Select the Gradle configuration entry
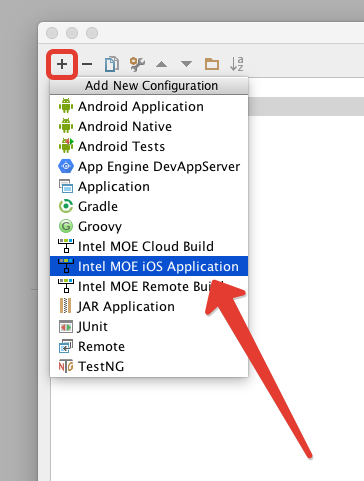 point(149,206)
